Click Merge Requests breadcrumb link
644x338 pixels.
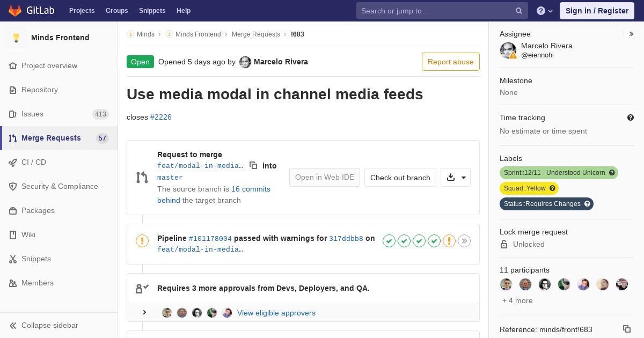[256, 34]
